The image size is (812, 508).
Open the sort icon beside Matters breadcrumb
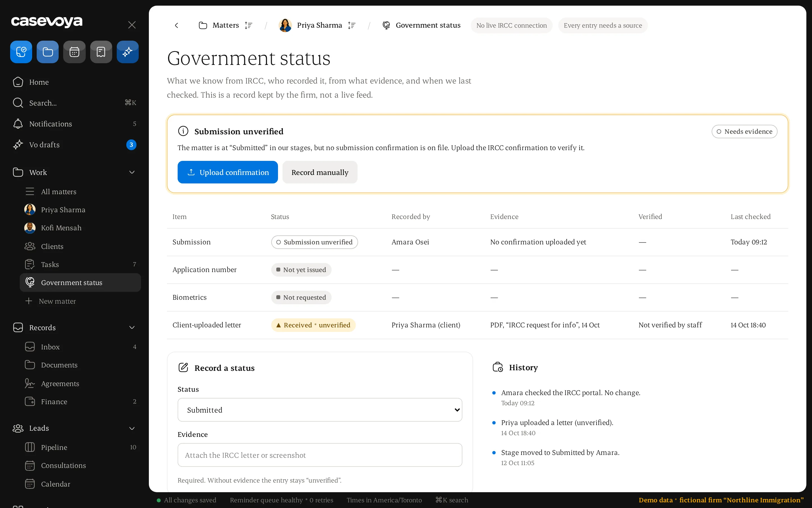(x=248, y=25)
